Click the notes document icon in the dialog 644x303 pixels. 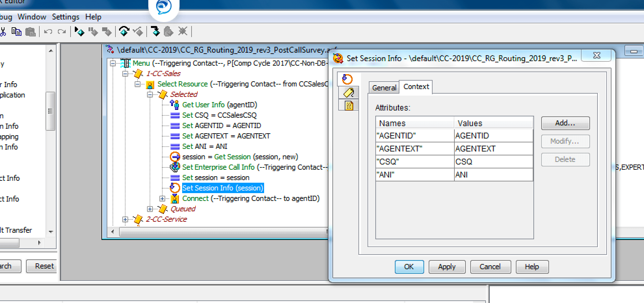point(348,105)
